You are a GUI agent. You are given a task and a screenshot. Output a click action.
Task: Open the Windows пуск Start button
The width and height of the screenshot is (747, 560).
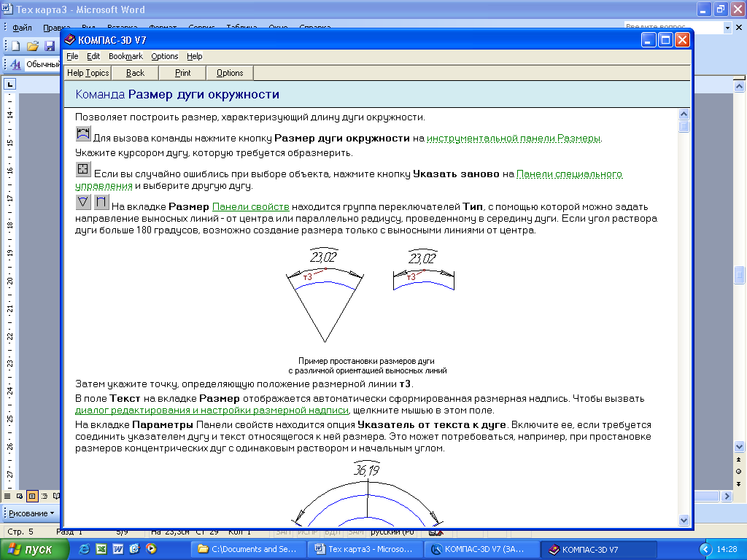point(34,549)
